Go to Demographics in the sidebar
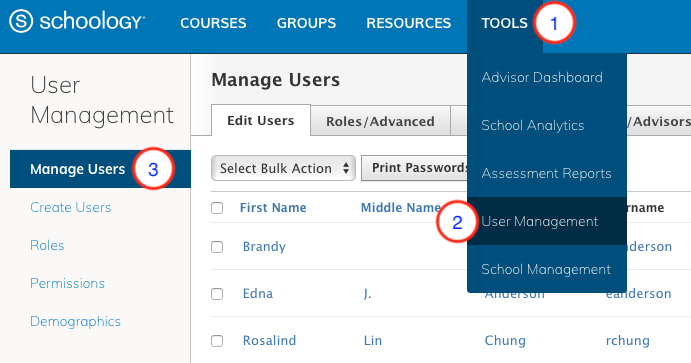691x363 pixels. [75, 321]
